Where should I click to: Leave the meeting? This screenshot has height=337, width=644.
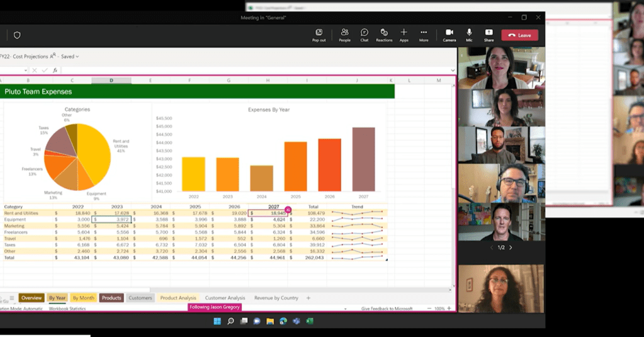[x=519, y=35]
